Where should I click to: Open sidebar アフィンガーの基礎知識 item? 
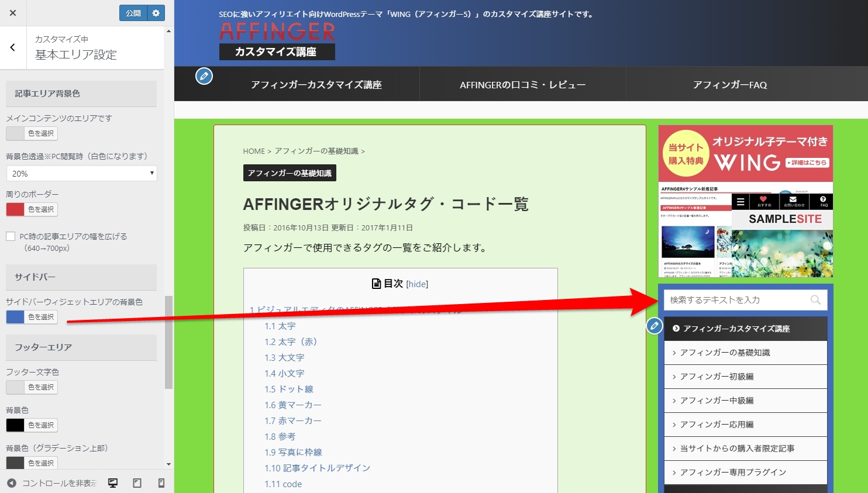746,353
